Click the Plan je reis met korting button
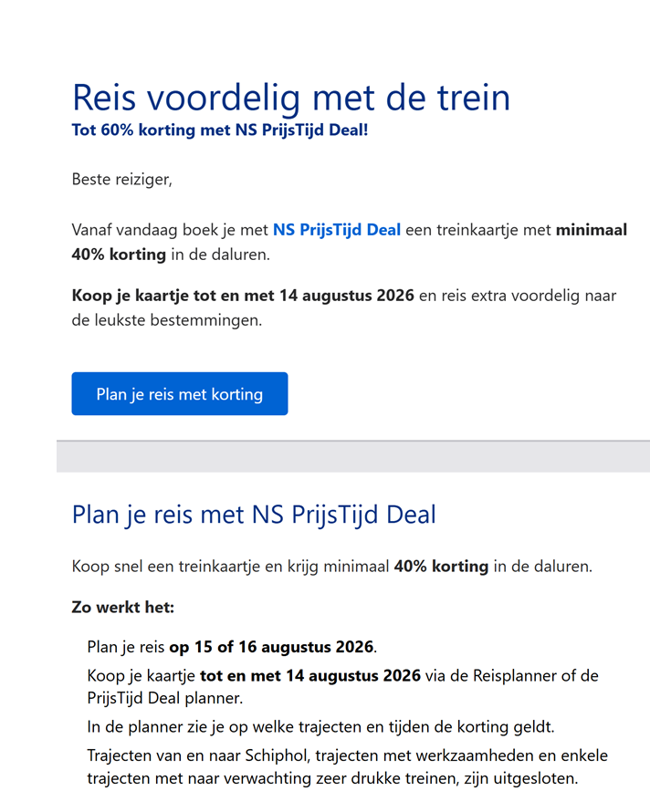Screen dimensions: 650x812 click(x=179, y=393)
